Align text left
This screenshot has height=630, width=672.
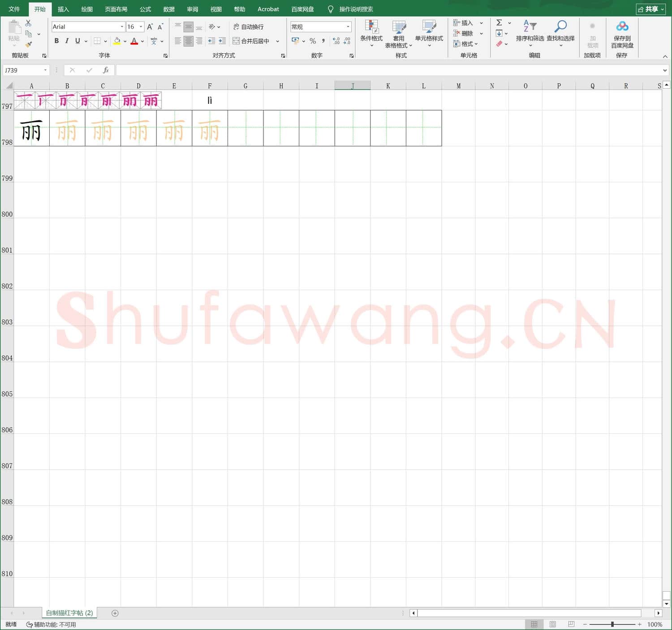tap(178, 41)
